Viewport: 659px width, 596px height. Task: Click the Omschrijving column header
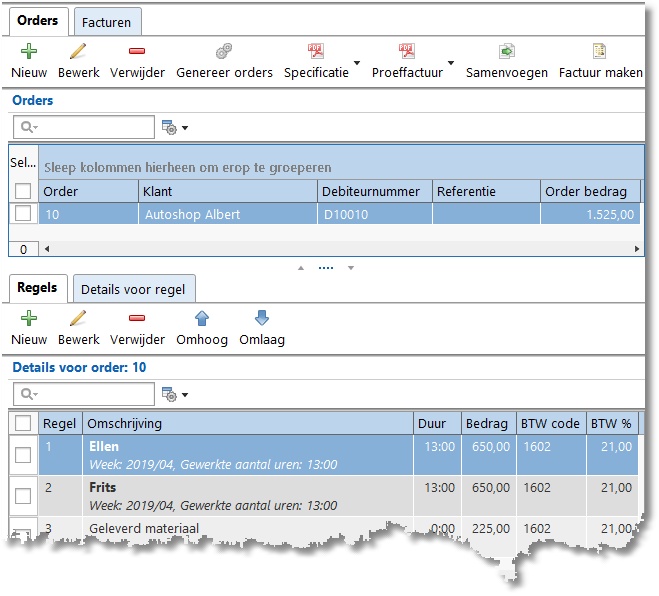pyautogui.click(x=247, y=423)
